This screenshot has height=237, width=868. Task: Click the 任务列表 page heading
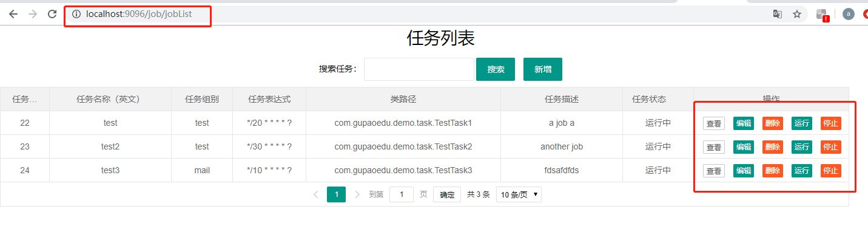pos(440,38)
